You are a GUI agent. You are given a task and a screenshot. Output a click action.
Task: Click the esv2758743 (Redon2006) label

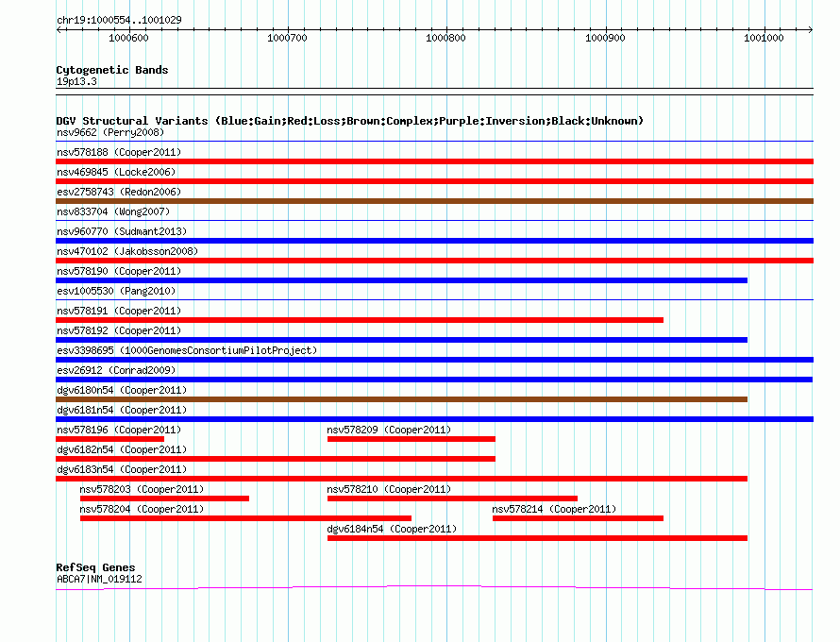[119, 192]
